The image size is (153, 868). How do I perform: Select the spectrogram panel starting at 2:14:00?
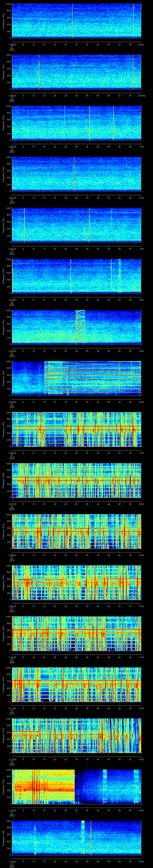[77, 838]
